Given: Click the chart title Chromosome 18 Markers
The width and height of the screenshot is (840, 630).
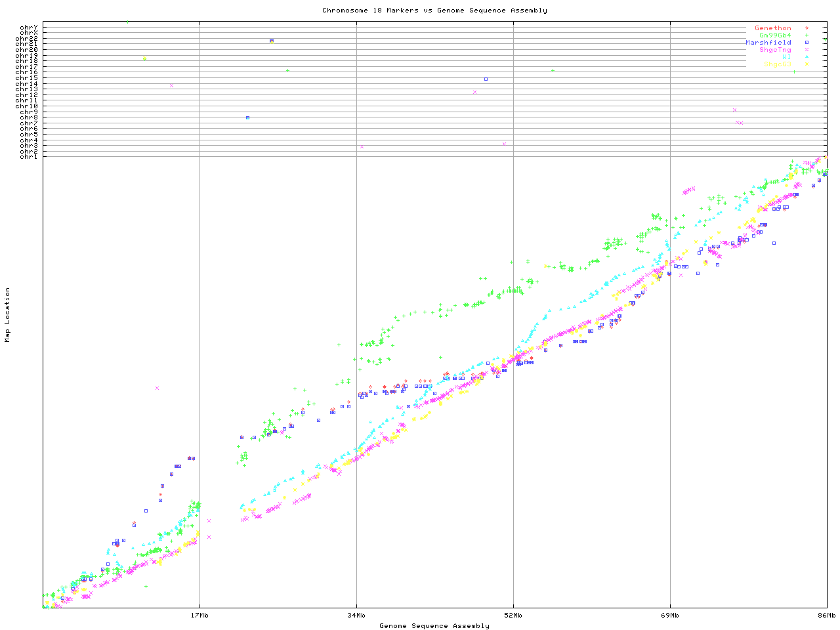Looking at the screenshot, I should (x=434, y=10).
